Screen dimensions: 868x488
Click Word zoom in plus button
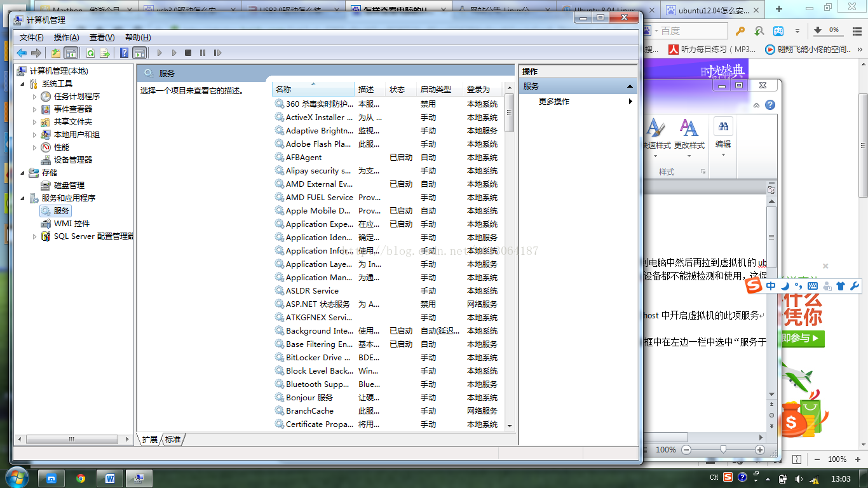pos(760,449)
